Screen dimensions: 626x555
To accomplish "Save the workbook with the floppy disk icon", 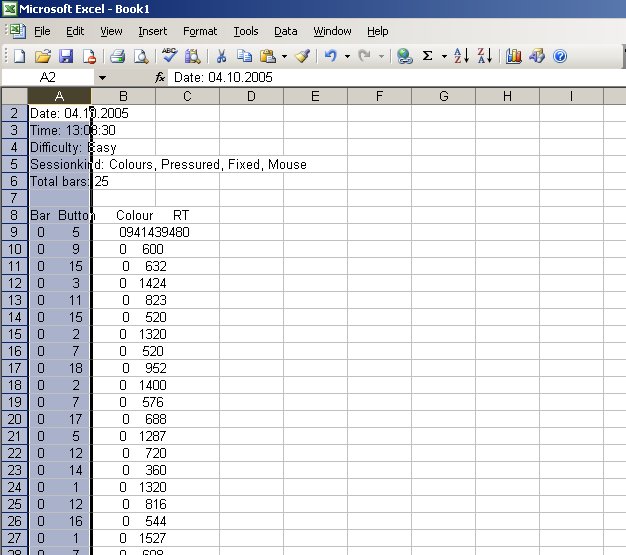I will [66, 56].
